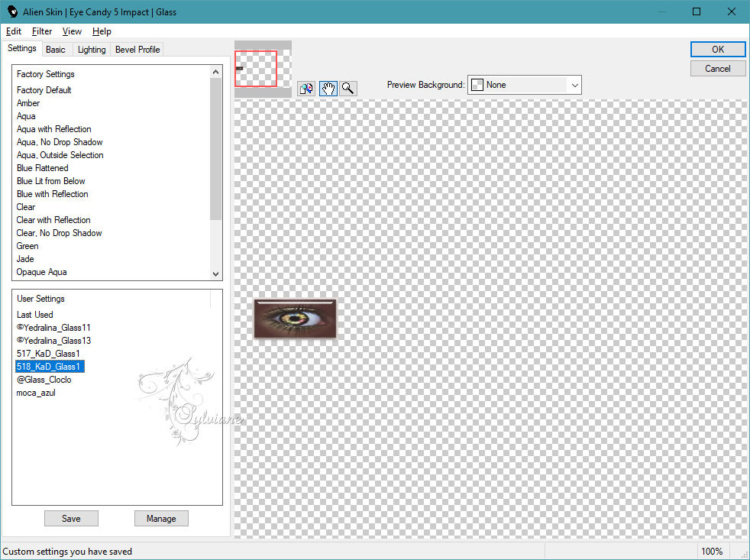
Task: Select @Glass_Cloclo user setting
Action: [44, 379]
